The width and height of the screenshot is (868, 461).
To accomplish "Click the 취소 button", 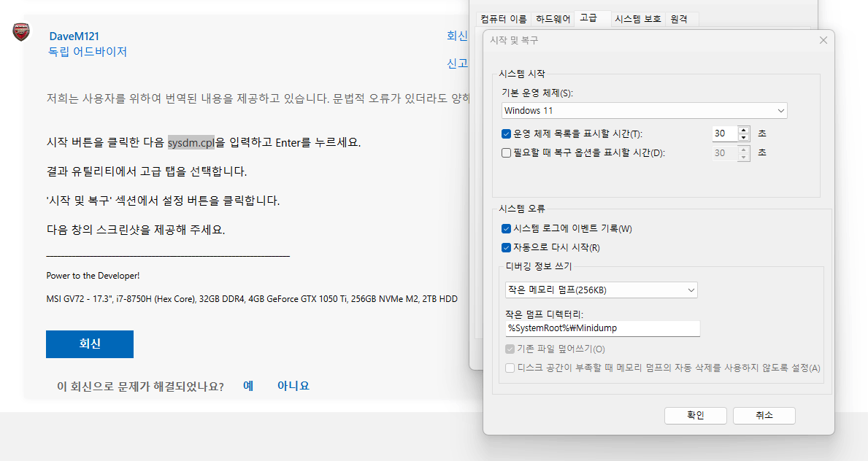I will (x=764, y=415).
